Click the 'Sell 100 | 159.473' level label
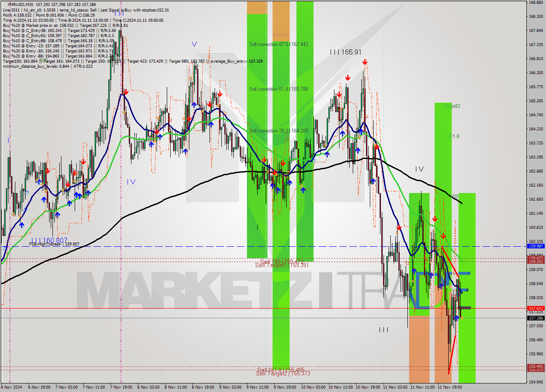 click(282, 261)
